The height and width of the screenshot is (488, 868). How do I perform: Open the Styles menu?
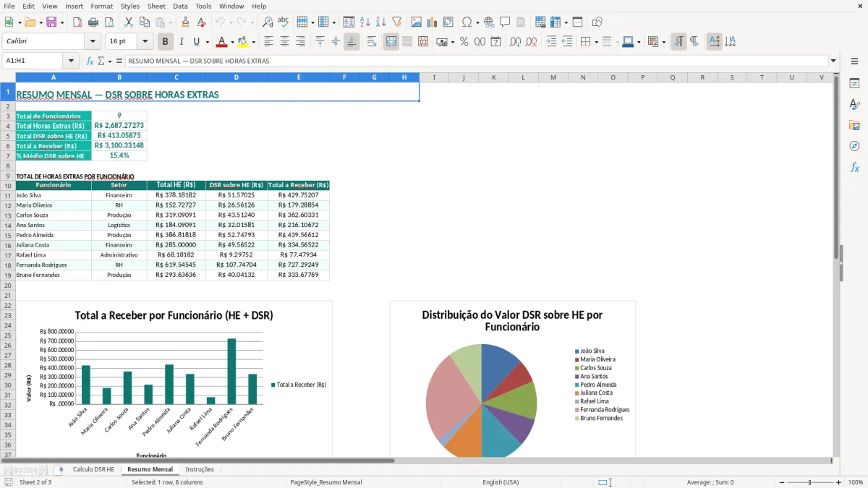130,6
